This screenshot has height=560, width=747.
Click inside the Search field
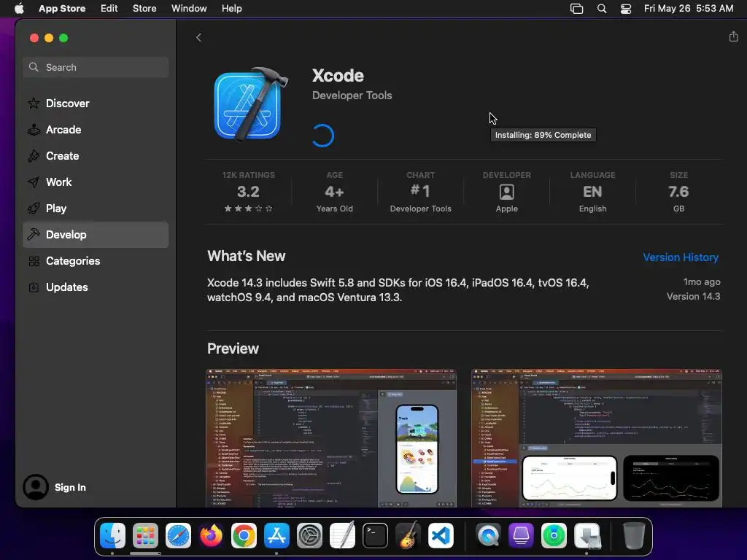96,67
